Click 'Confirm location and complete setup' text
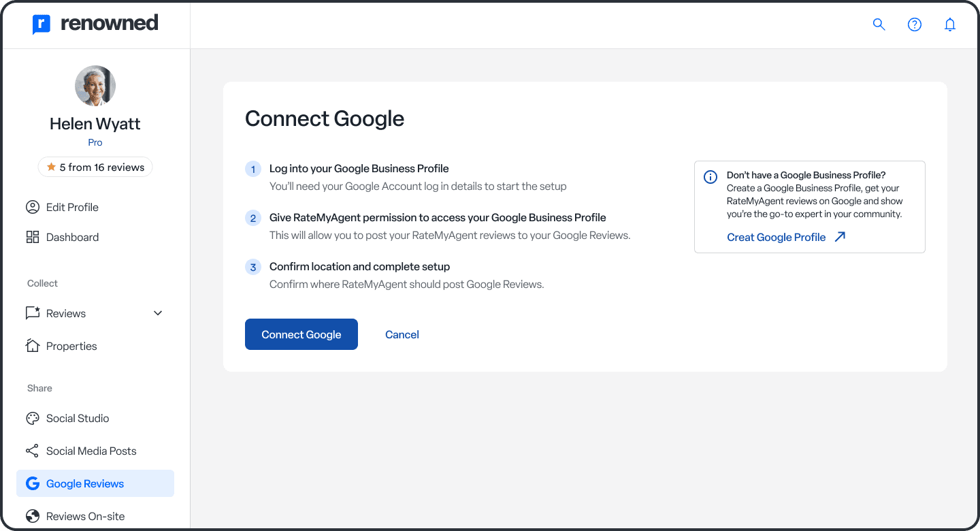980x531 pixels. coord(359,266)
